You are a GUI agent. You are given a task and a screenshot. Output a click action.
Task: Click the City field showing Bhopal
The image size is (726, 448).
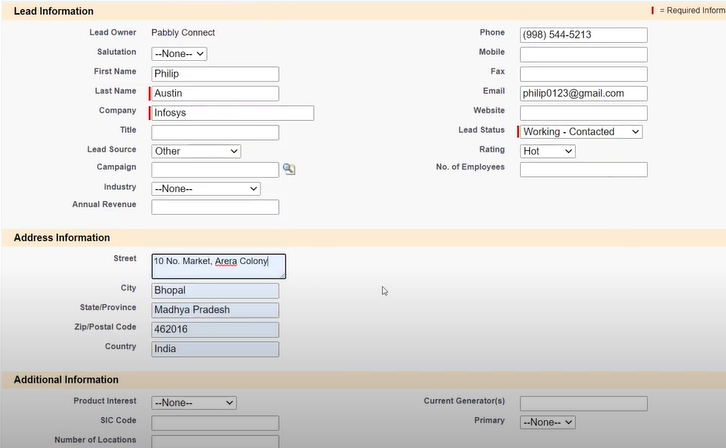tap(215, 291)
